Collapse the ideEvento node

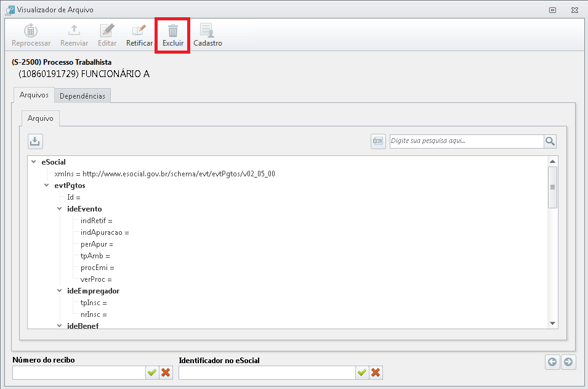click(x=59, y=208)
